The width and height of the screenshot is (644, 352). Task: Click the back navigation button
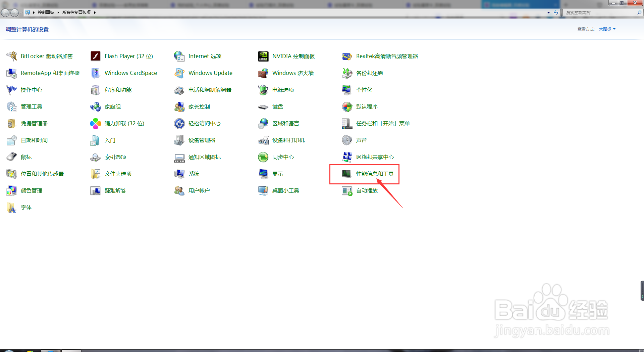click(5, 13)
